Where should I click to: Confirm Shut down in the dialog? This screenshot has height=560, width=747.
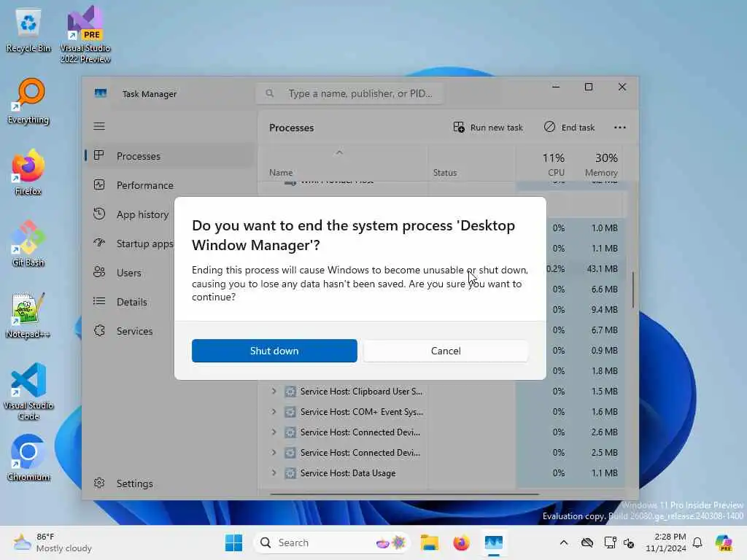(x=274, y=351)
